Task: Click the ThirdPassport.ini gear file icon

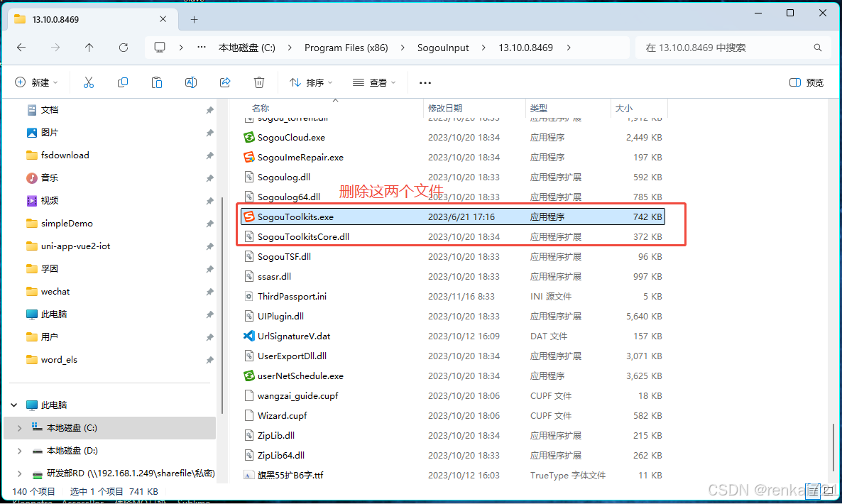Action: click(x=248, y=296)
